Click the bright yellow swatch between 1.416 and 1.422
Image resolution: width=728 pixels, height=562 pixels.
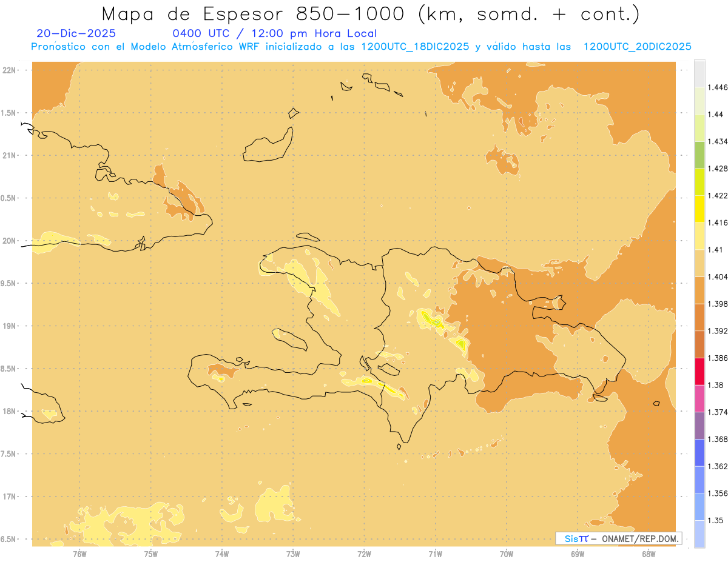tap(699, 209)
